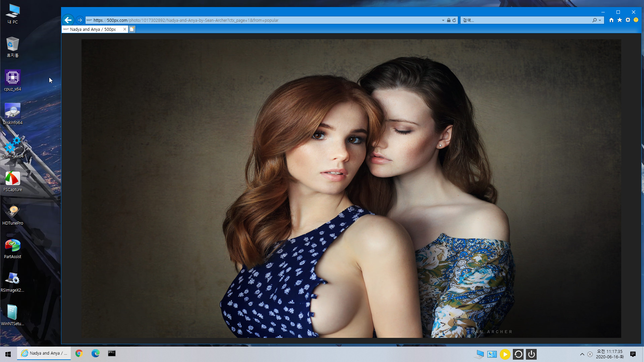The height and width of the screenshot is (362, 644).
Task: Open the address bar autocomplete dropdown arrow
Action: click(x=443, y=20)
